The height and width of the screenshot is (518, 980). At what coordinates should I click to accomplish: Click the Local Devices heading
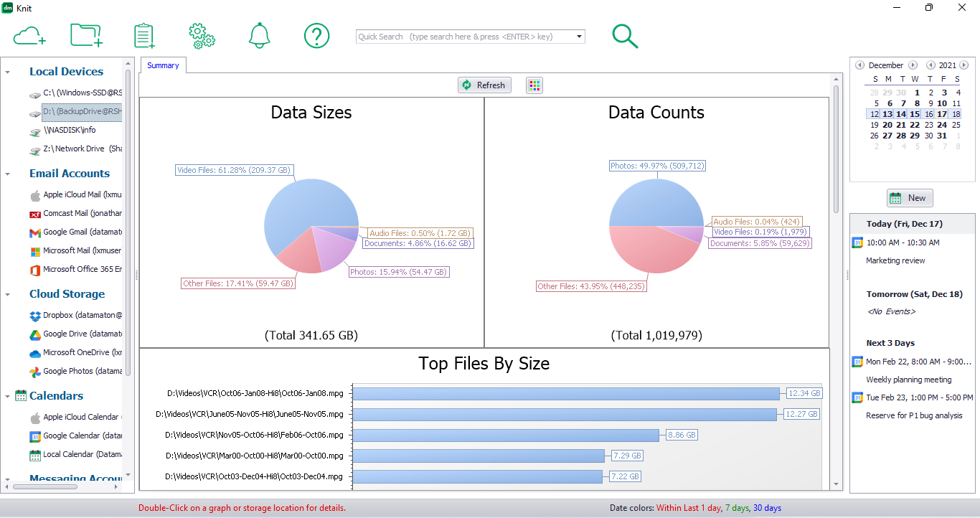[x=66, y=72]
